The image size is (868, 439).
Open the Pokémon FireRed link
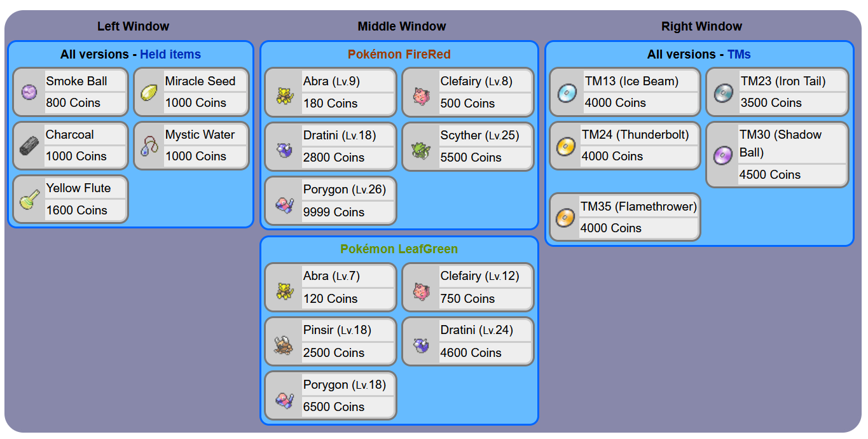click(399, 54)
